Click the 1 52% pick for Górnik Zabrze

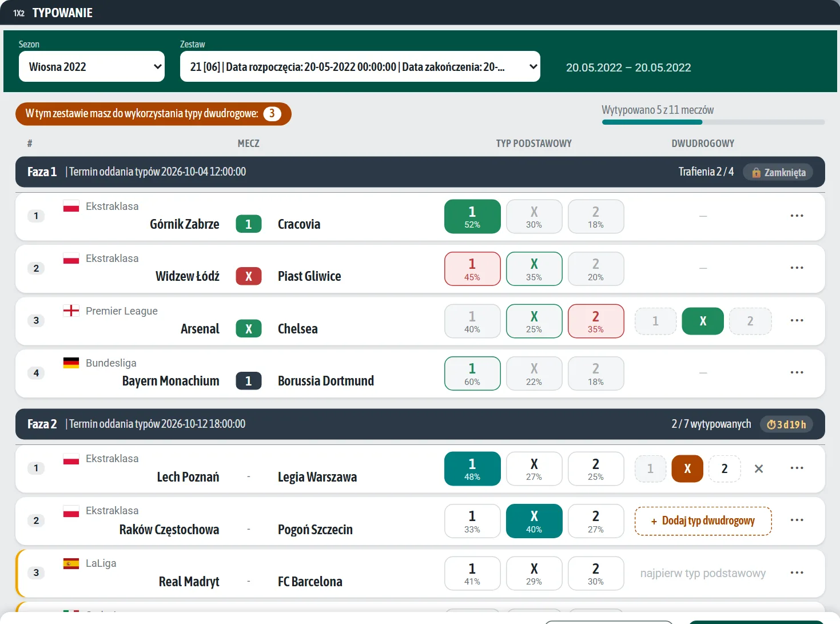(472, 217)
